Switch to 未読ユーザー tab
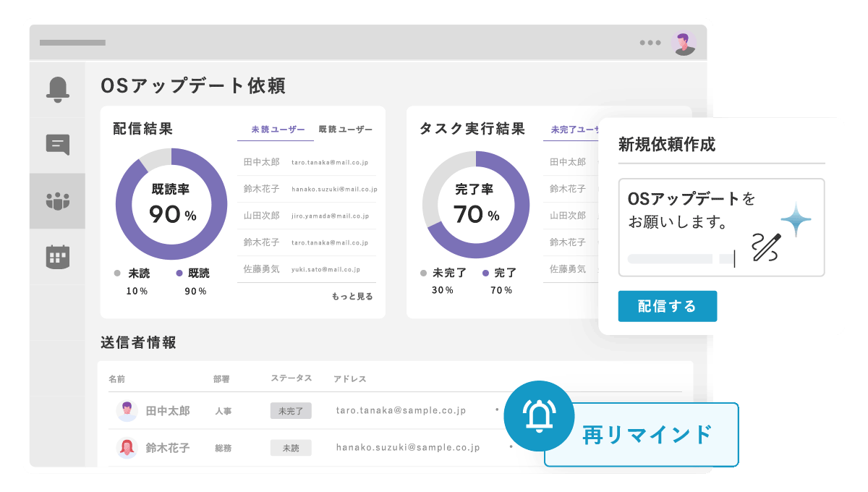The image size is (868, 492). (x=278, y=130)
